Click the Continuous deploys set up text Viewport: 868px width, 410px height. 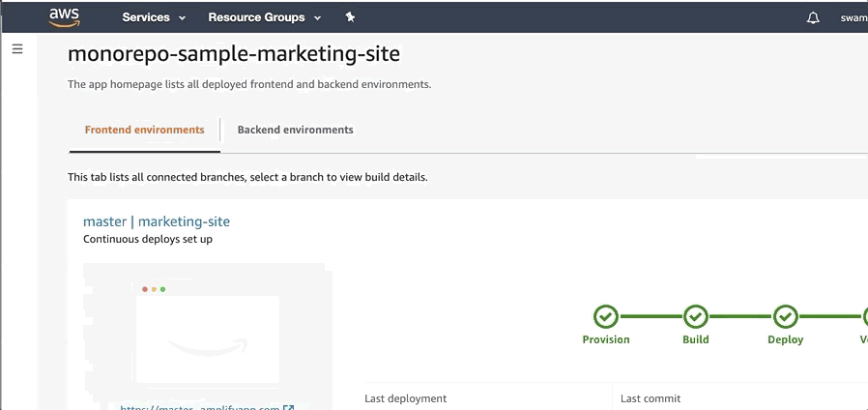148,240
